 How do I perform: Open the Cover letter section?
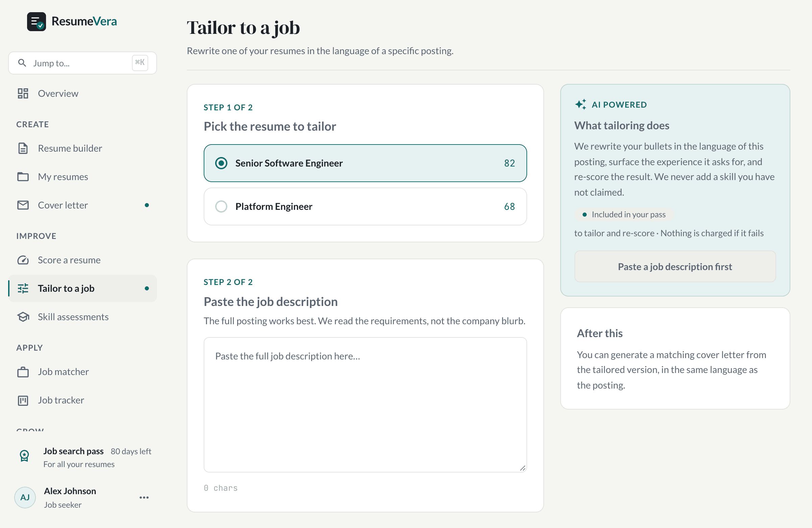(83, 205)
